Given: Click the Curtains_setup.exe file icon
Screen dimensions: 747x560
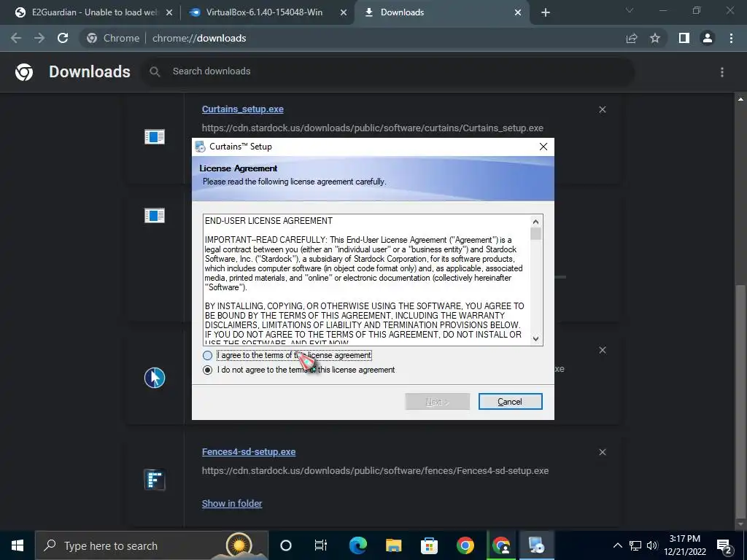Looking at the screenshot, I should (155, 136).
